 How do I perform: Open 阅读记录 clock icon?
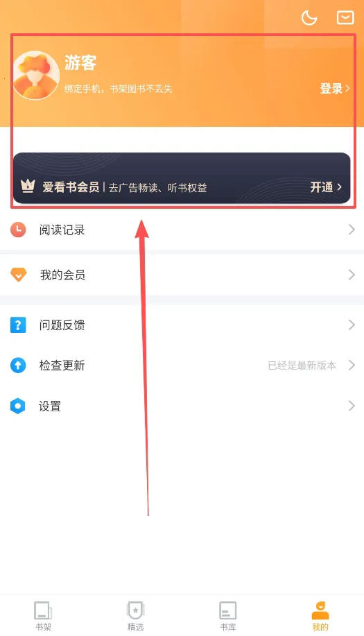point(18,230)
